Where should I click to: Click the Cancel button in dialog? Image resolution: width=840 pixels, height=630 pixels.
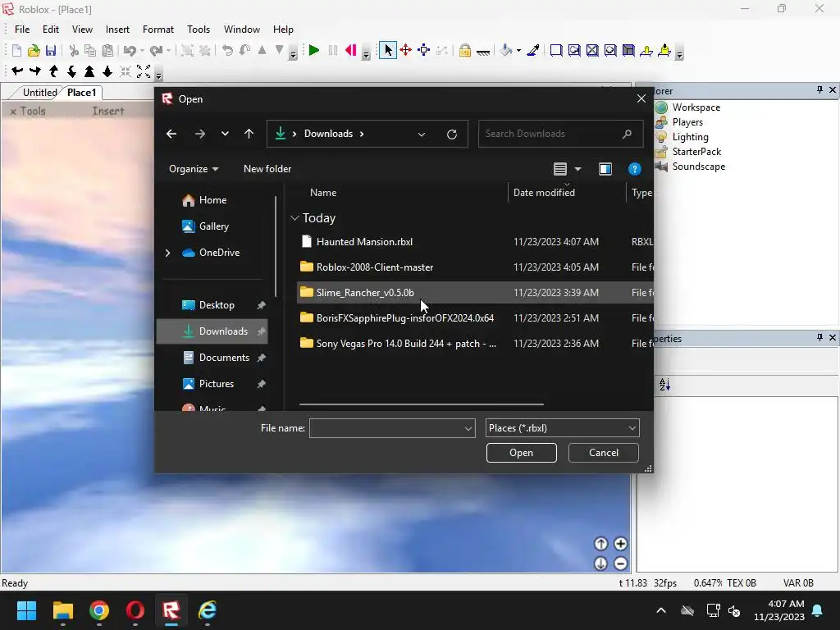[603, 453]
